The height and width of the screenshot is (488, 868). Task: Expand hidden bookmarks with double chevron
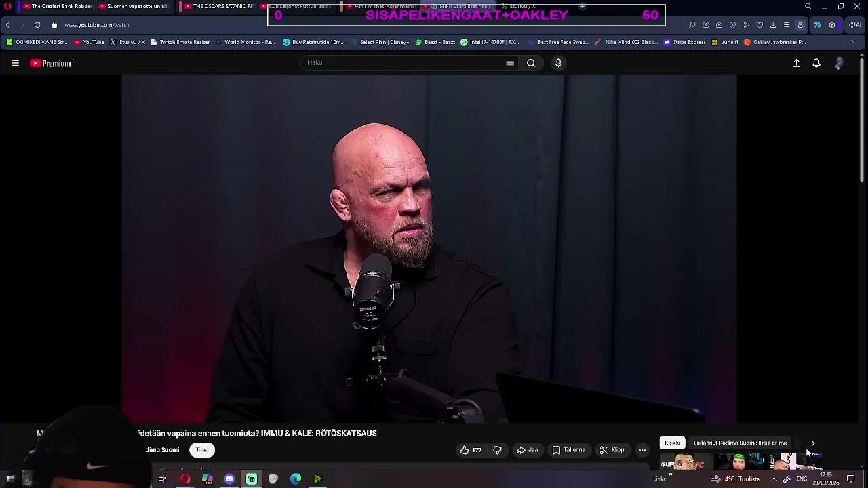852,42
